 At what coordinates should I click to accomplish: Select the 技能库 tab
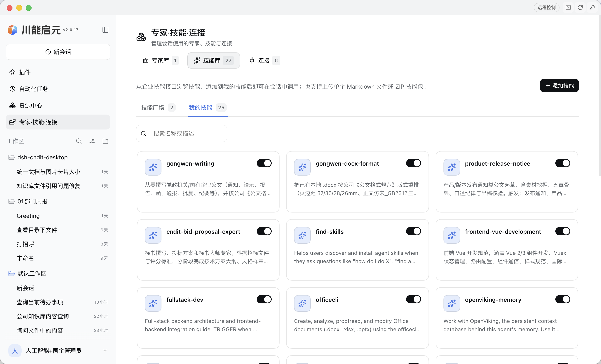[x=213, y=60]
